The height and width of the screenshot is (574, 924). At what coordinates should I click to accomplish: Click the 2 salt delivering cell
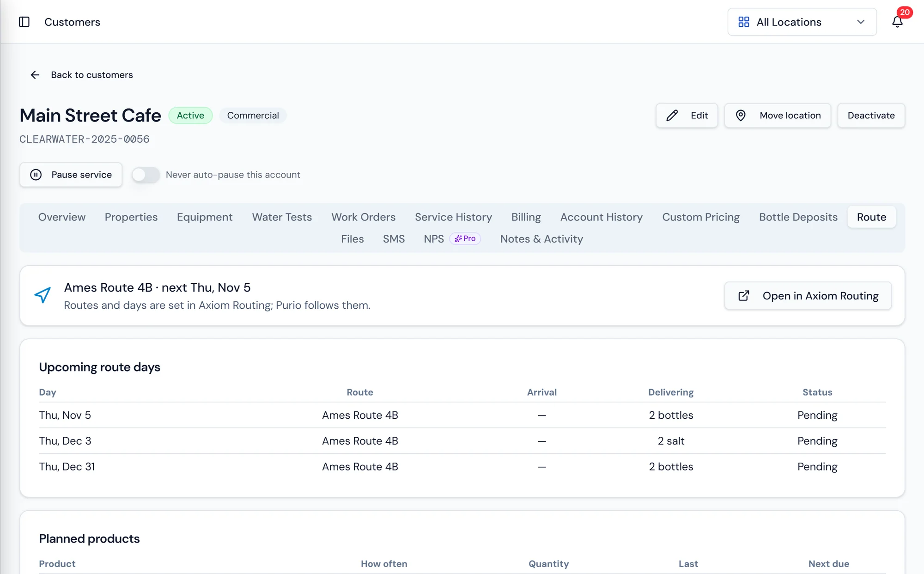(x=671, y=441)
